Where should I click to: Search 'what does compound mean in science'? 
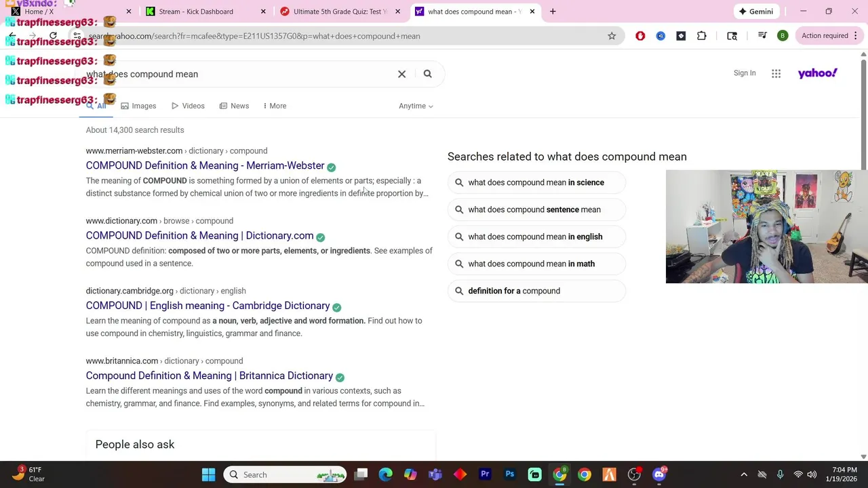[x=536, y=182]
